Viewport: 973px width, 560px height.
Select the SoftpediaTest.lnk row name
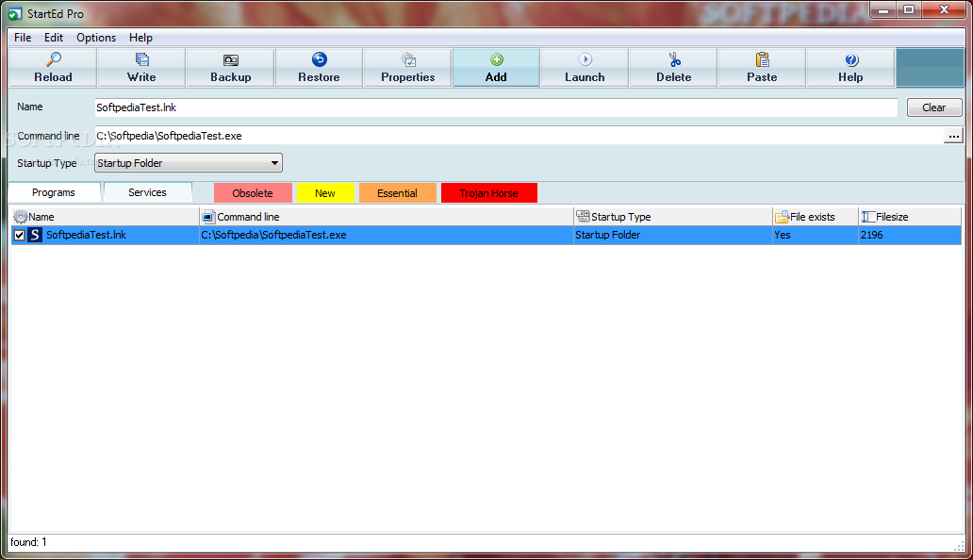[x=86, y=235]
